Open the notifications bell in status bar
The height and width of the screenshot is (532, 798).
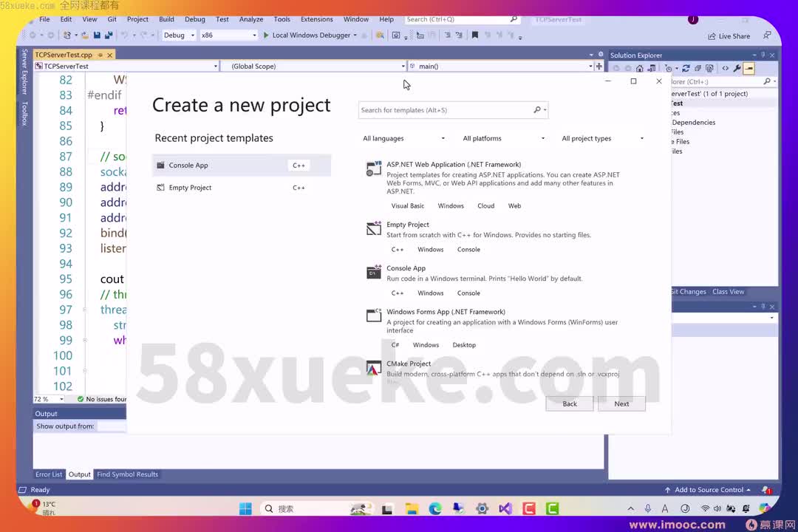click(x=766, y=490)
